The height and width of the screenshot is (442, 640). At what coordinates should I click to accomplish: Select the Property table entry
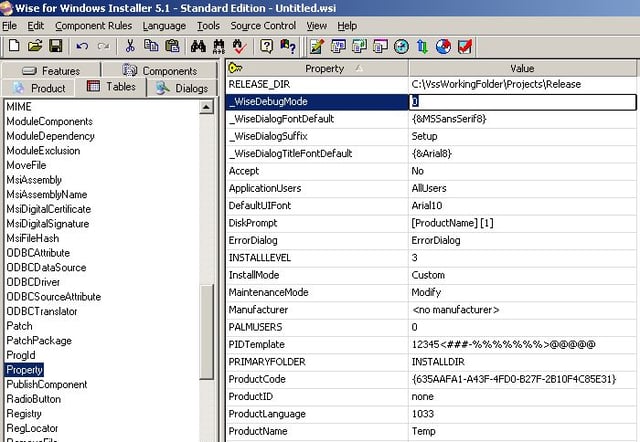click(24, 370)
